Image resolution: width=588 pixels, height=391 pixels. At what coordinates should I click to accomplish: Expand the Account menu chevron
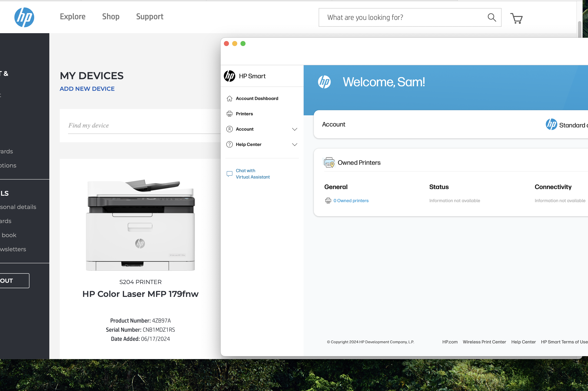tap(294, 129)
